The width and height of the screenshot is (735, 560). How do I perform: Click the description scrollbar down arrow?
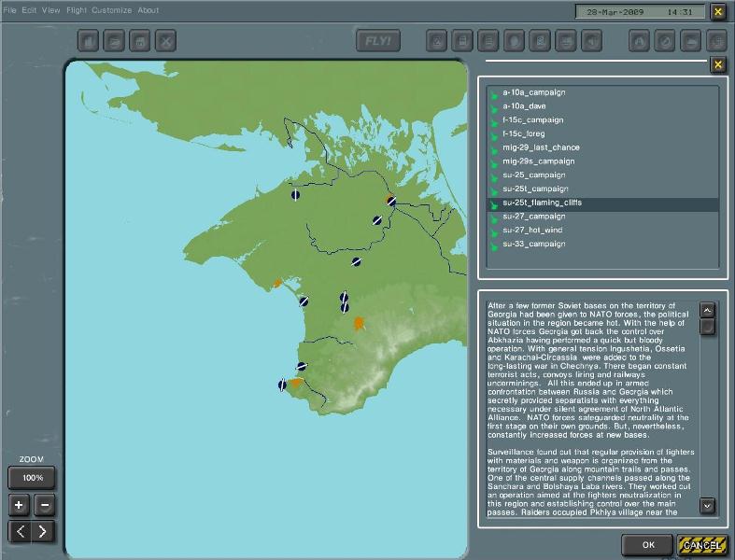pyautogui.click(x=707, y=506)
